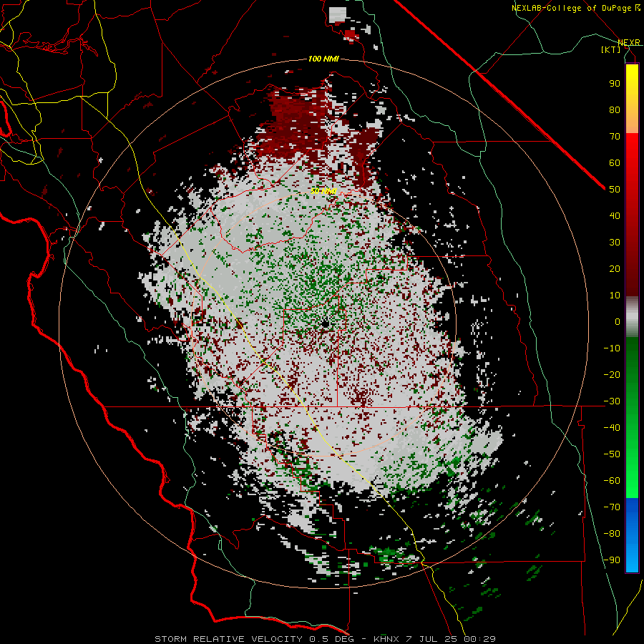Click the -80 value on the velocity scale

tap(612, 534)
